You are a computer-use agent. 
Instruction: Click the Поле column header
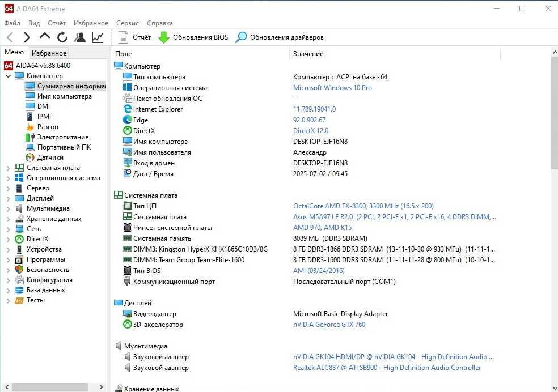click(200, 54)
